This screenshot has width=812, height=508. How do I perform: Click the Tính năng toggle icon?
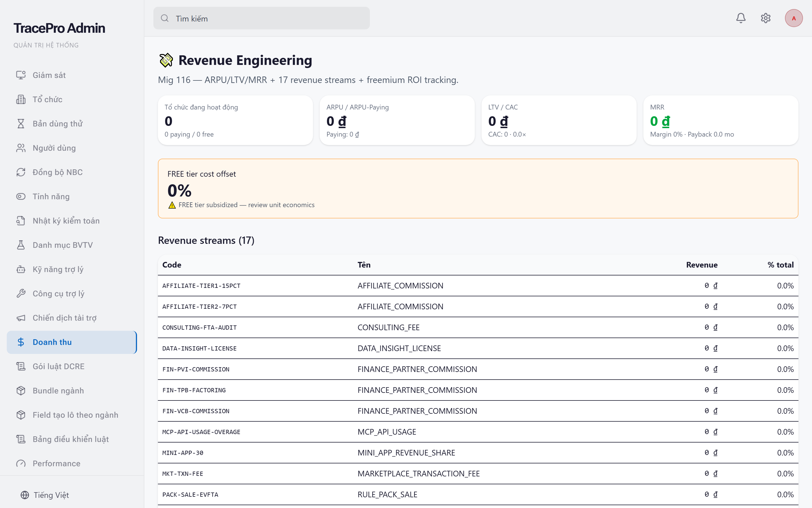[x=21, y=196]
